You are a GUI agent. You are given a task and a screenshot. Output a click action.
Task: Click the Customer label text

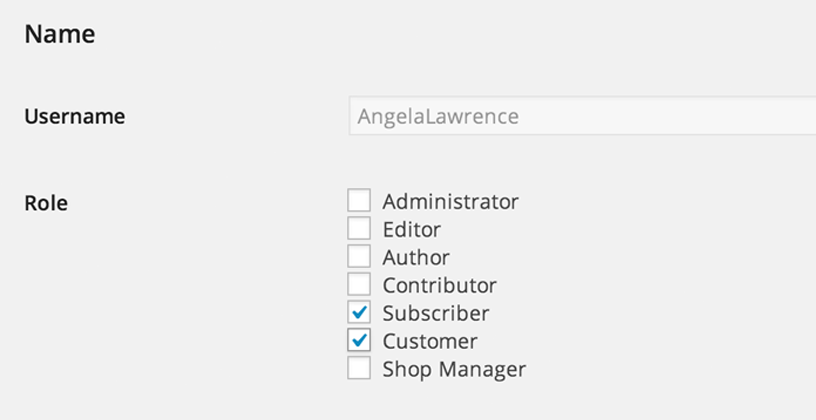pos(430,341)
